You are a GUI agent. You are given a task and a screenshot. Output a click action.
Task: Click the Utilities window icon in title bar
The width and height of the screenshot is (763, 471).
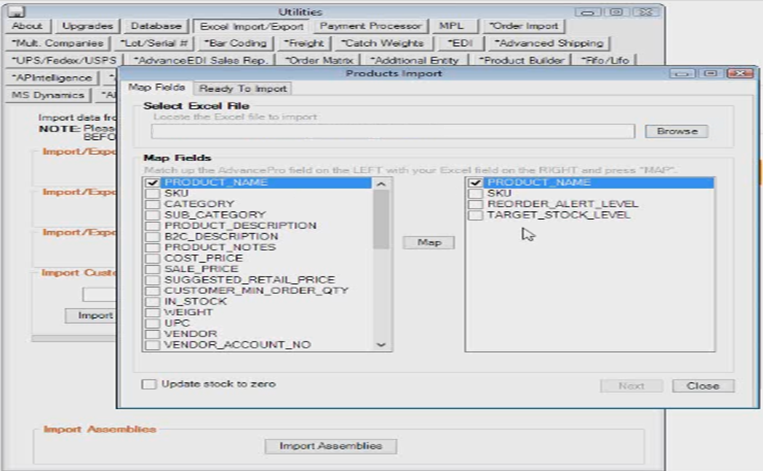click(16, 11)
